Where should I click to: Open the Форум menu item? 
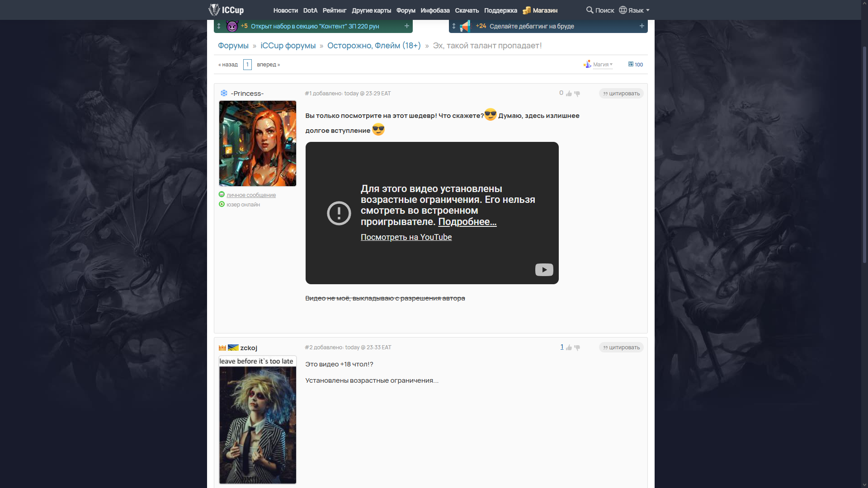406,10
